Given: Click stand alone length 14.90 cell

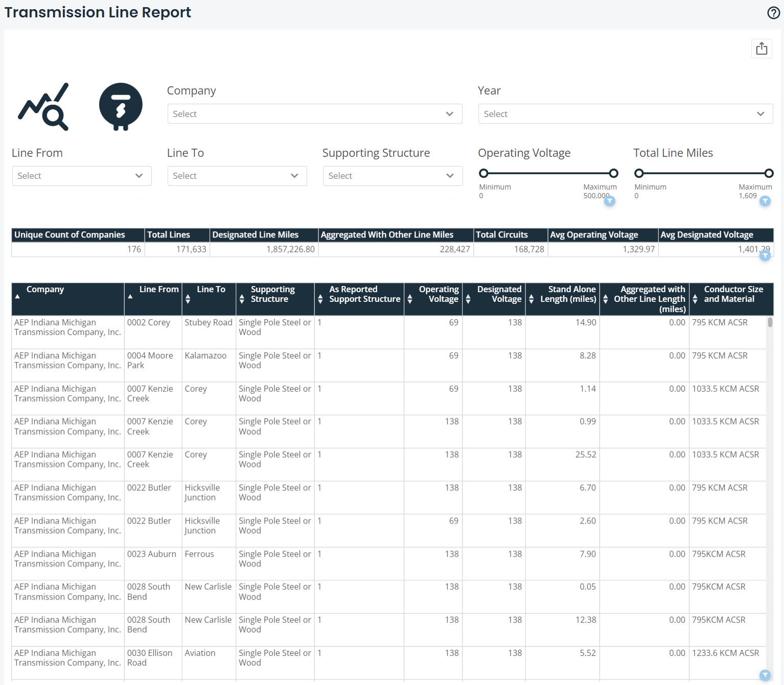Looking at the screenshot, I should tap(562, 333).
